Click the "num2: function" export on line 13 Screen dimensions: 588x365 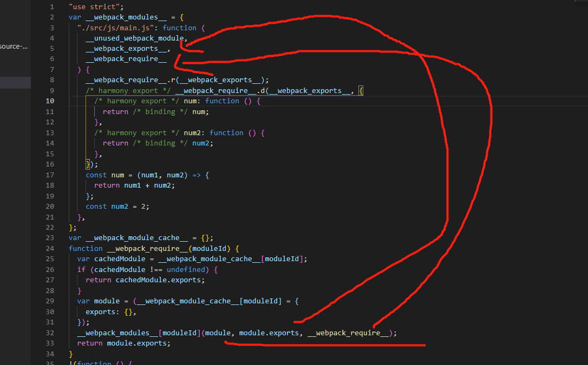tap(213, 133)
